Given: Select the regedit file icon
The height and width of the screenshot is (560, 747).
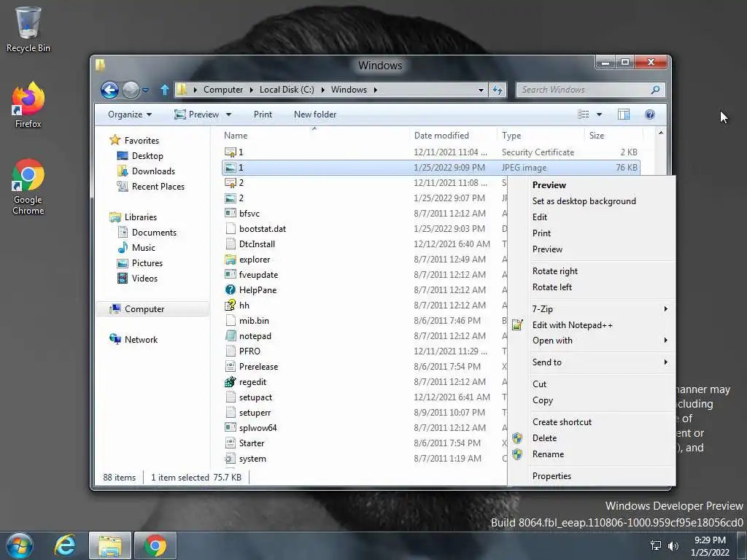Looking at the screenshot, I should click(x=230, y=382).
